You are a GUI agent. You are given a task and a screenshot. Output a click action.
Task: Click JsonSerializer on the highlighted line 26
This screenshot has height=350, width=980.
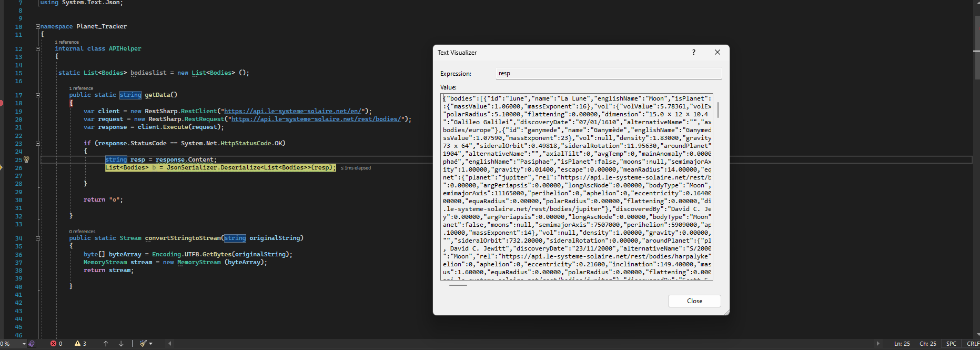[x=191, y=167]
